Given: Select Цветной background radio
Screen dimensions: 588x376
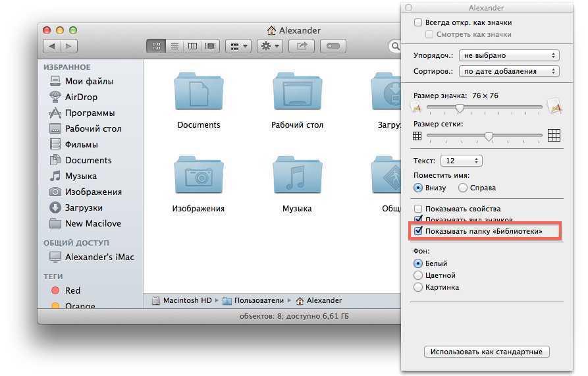Looking at the screenshot, I should click(417, 275).
